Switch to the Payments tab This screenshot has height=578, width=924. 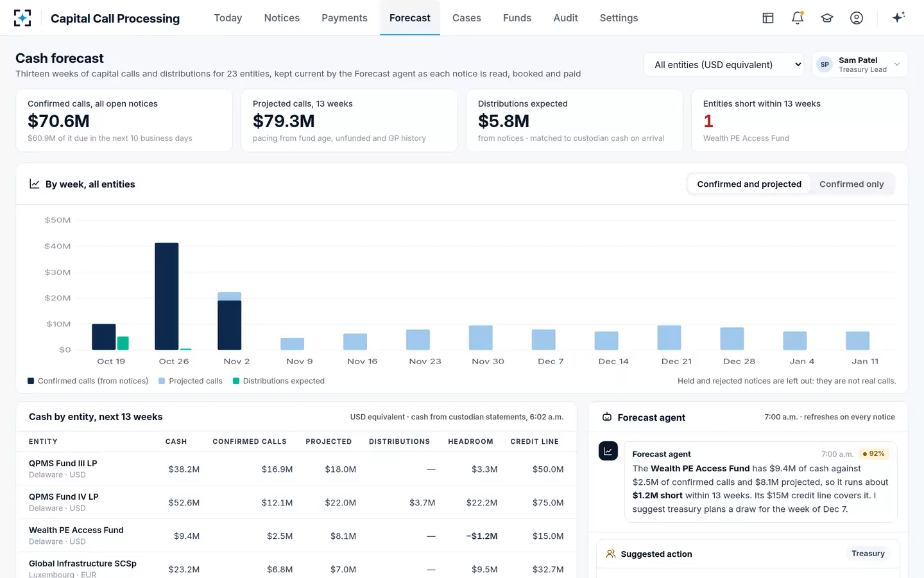click(345, 18)
